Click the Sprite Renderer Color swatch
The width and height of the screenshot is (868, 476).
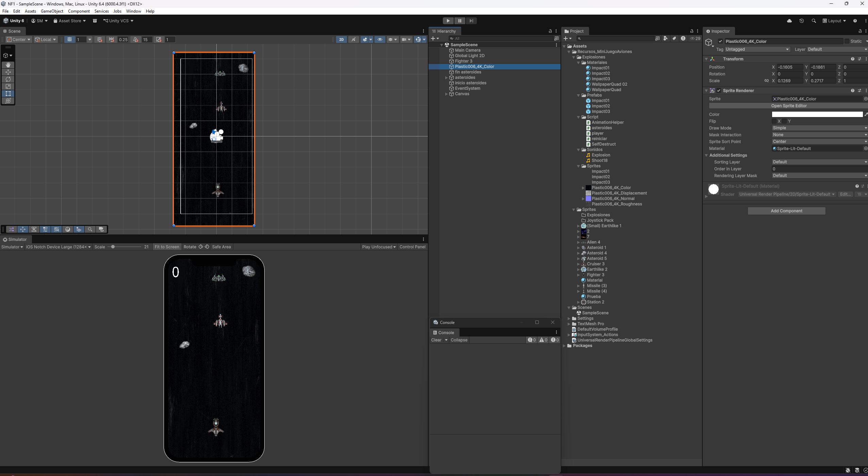pos(817,115)
